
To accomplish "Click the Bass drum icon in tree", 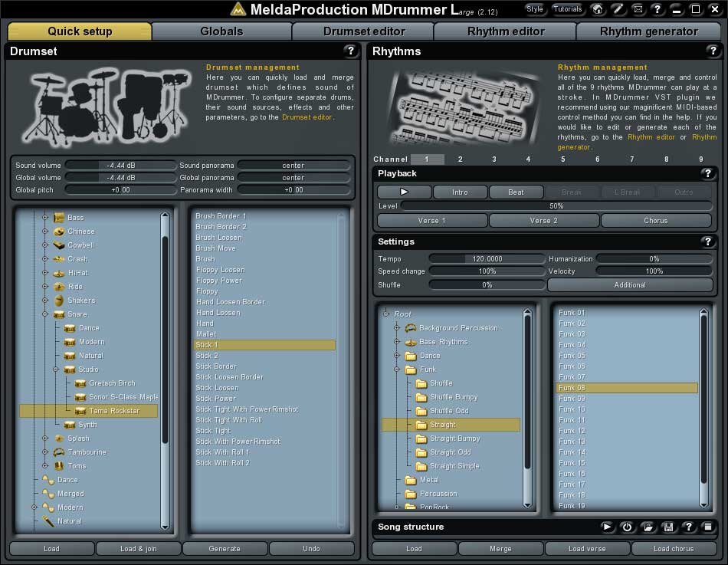I will [x=59, y=218].
